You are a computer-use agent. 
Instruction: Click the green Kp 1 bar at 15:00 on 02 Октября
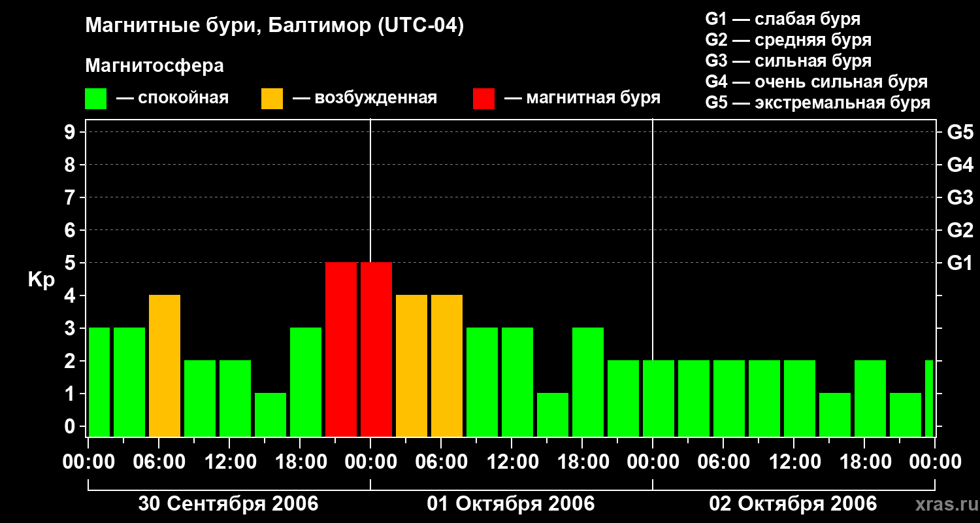835,414
